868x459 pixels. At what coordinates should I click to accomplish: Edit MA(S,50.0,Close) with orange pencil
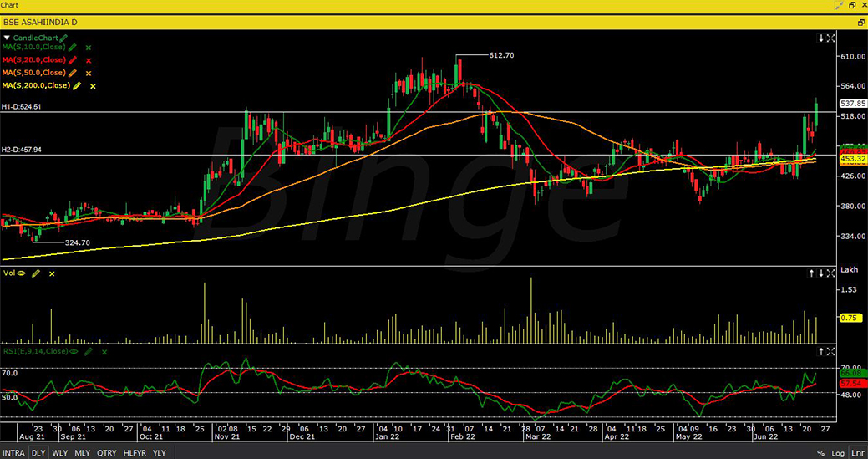point(73,73)
